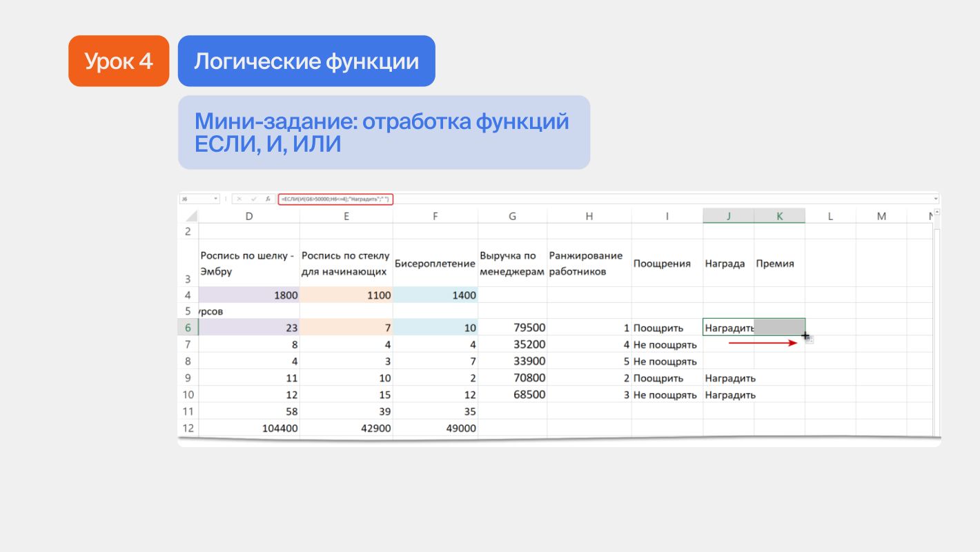Open the Name Box dropdown arrow
Viewport: 980px width, 552px height.
[216, 199]
